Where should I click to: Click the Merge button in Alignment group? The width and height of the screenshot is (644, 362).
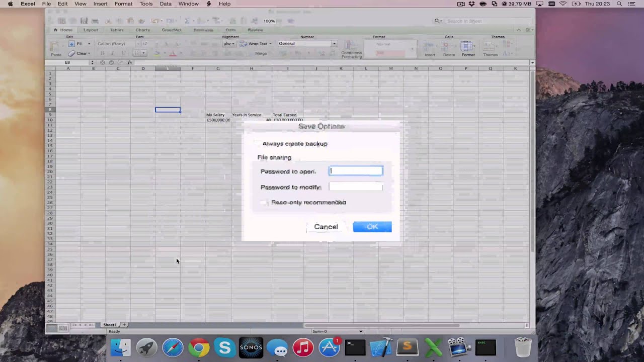pos(261,53)
